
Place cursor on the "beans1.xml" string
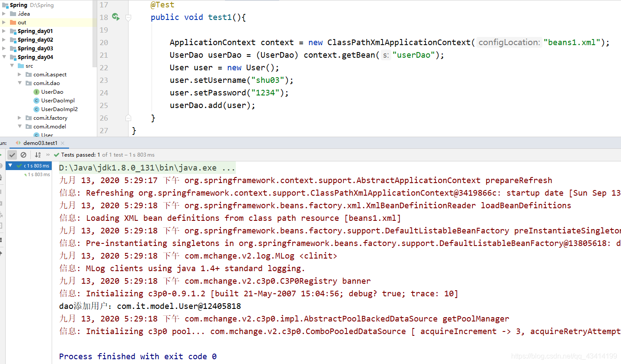point(572,42)
